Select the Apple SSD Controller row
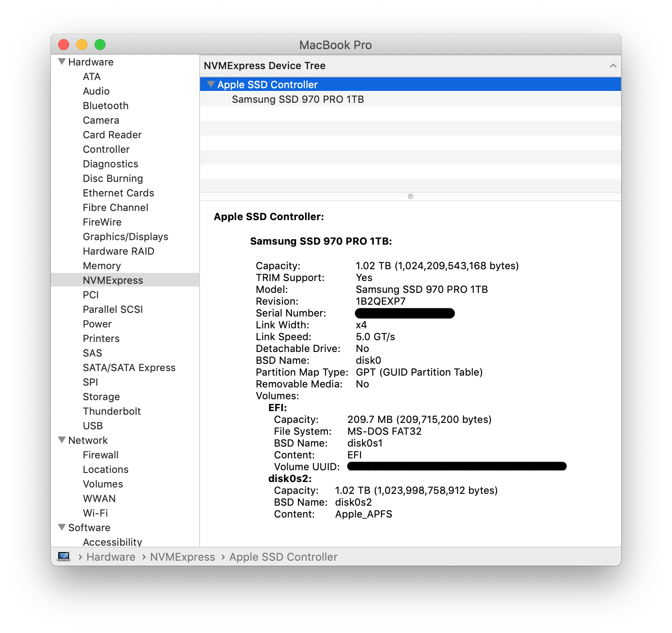This screenshot has width=672, height=633. pos(411,85)
